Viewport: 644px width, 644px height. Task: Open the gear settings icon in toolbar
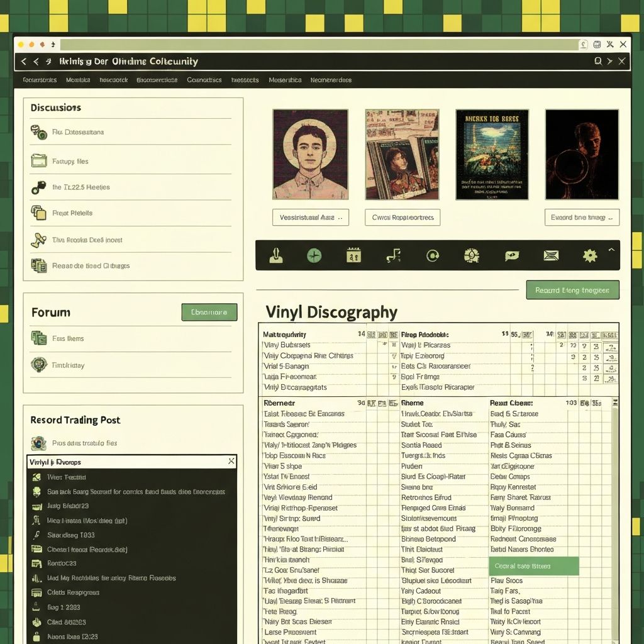[590, 255]
